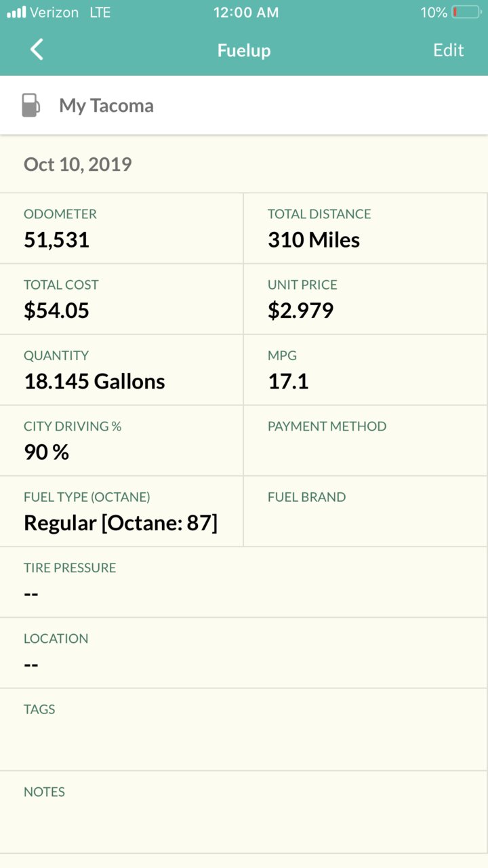Tap the Fuelup screen title
Screen dimensions: 488x868
[x=244, y=50]
